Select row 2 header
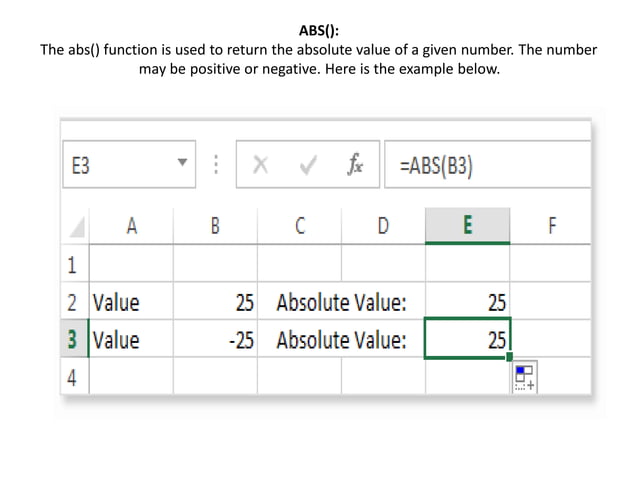Screen dimensions: 638x478 tap(73, 302)
